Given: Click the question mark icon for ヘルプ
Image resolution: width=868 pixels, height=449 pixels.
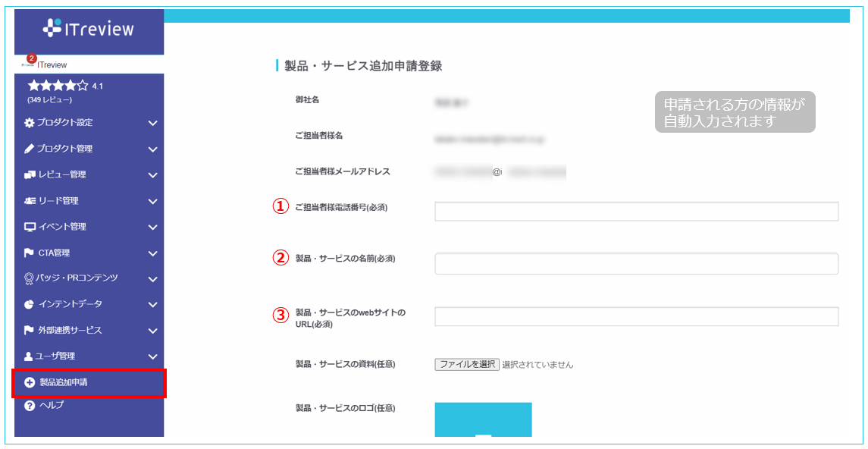Looking at the screenshot, I should point(27,405).
